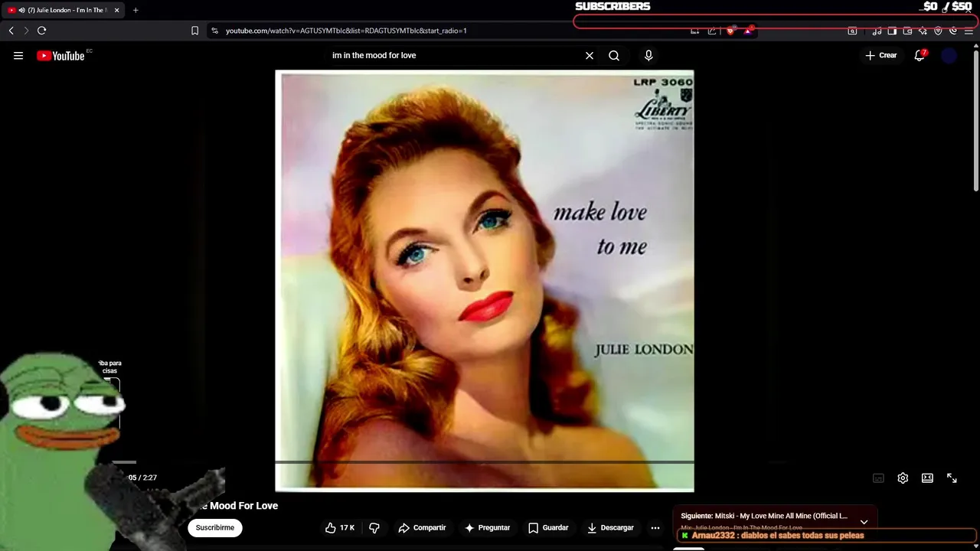980x551 pixels.
Task: Open the account avatar menu
Action: [949, 55]
